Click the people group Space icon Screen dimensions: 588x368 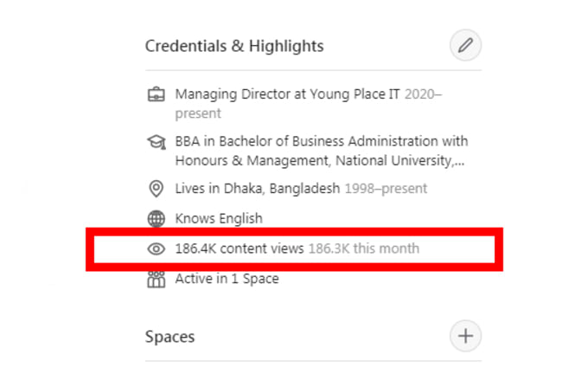coord(156,279)
